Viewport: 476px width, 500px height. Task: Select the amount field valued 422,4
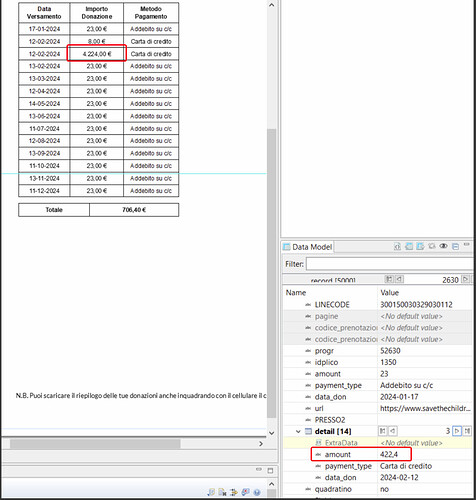pyautogui.click(x=361, y=454)
